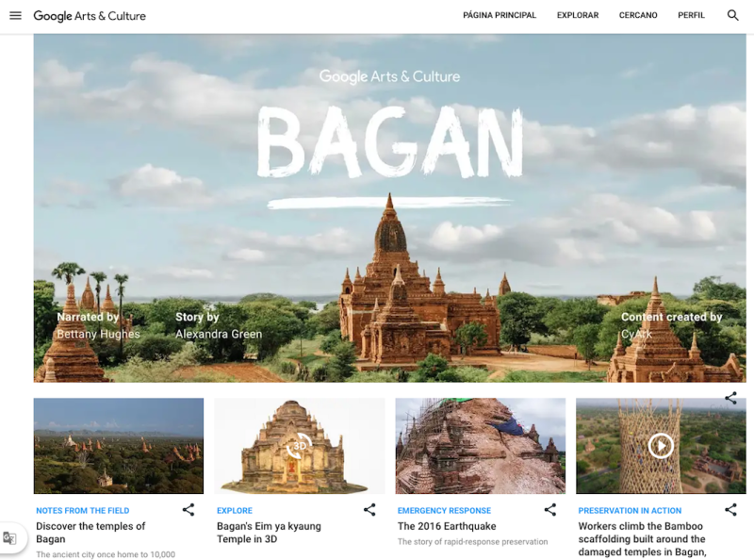Click 'CyArk' content creator name
Screen dimensions: 754x560
(x=637, y=334)
